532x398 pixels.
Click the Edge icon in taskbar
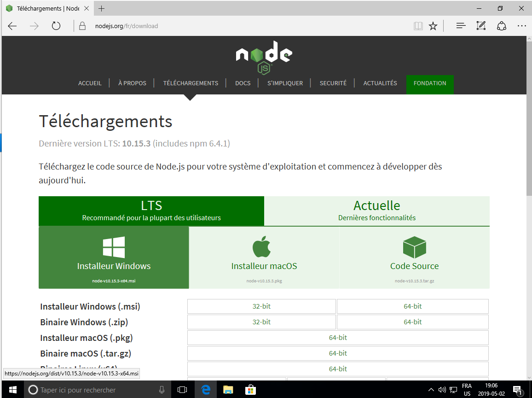coord(205,390)
